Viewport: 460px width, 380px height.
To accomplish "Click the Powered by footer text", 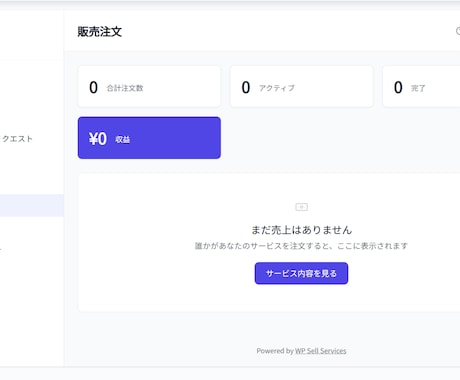I will [275, 351].
